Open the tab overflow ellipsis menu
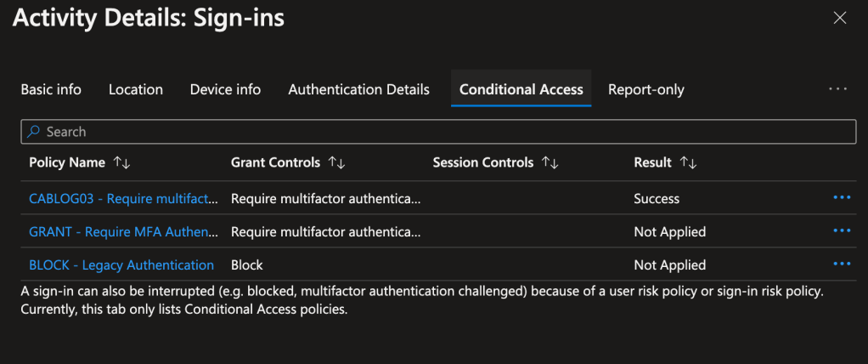The height and width of the screenshot is (364, 868). (838, 89)
